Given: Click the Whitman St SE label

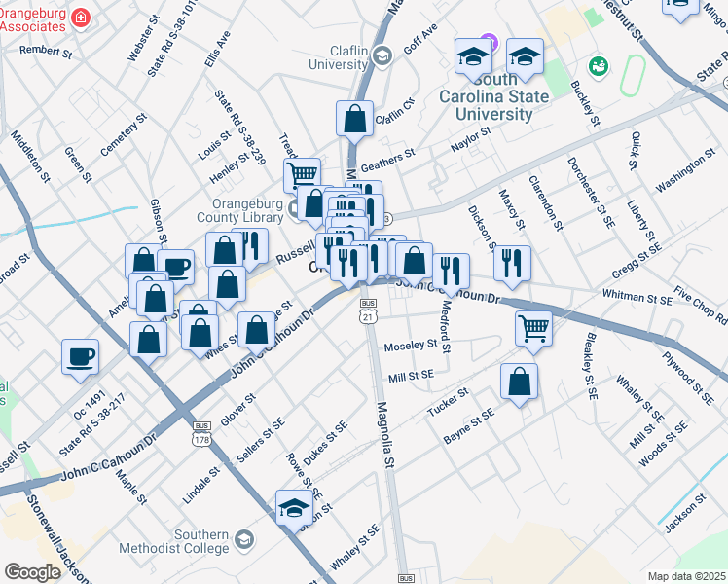Looking at the screenshot, I should (x=637, y=297).
